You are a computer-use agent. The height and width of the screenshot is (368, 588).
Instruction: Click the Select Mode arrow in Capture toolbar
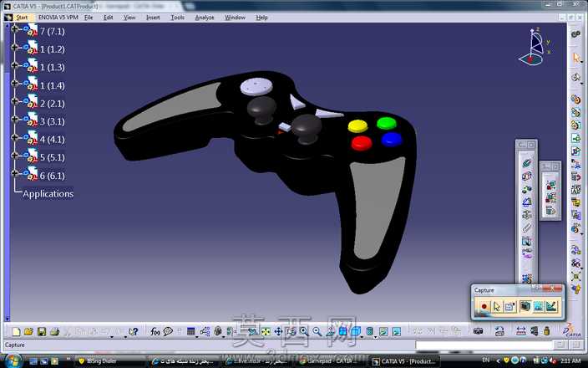[496, 306]
